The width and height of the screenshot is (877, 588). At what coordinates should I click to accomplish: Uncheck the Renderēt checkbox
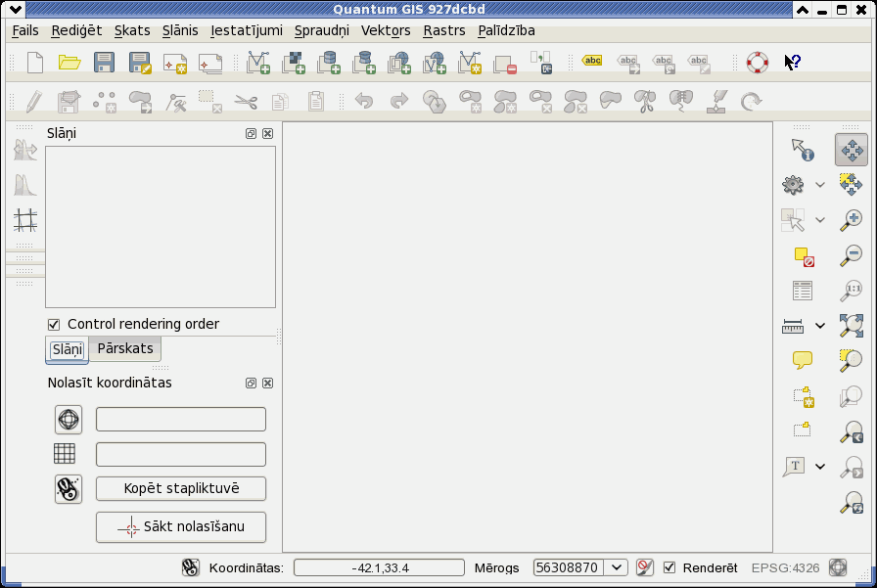point(669,567)
